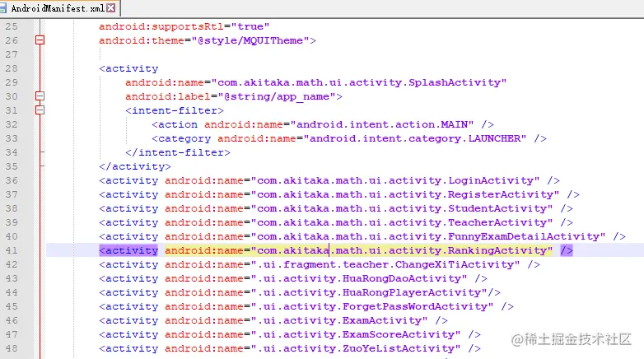644x359 pixels.
Task: Click the SplashActivity name value
Action: coord(358,82)
